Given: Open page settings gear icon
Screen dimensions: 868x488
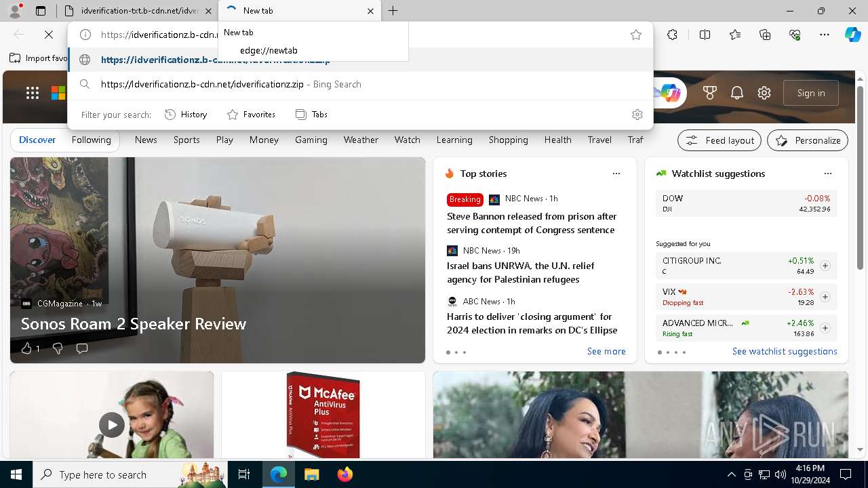Looking at the screenshot, I should click(x=764, y=93).
